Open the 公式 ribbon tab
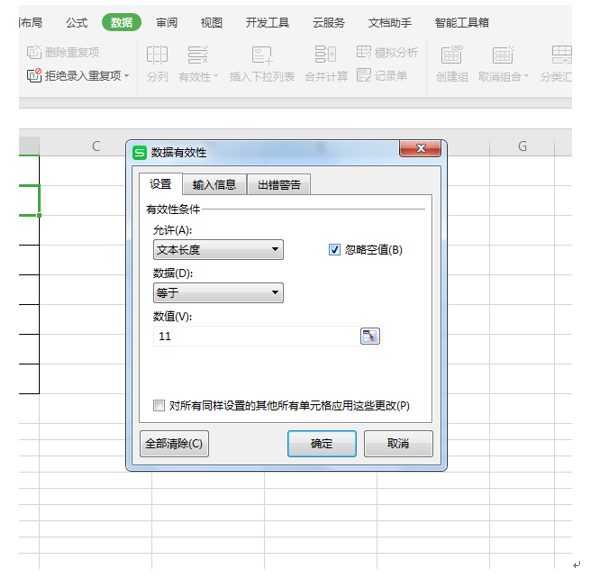591x579 pixels. tap(77, 23)
